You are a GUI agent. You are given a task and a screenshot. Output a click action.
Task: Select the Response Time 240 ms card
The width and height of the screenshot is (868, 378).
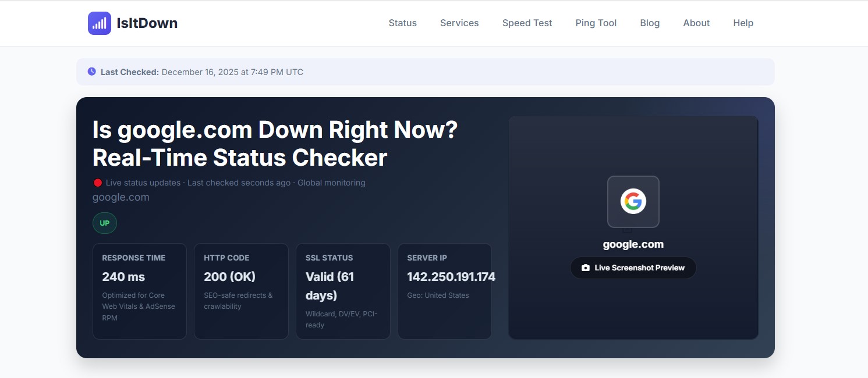point(140,291)
